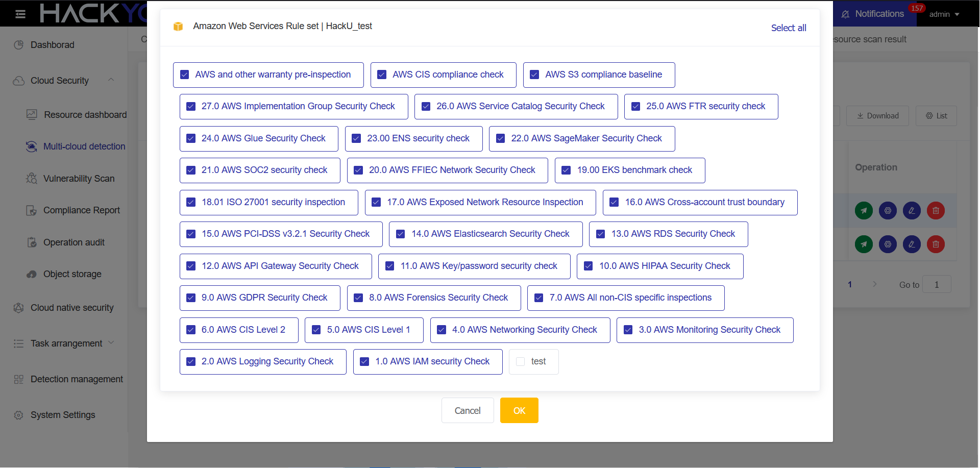Uncheck 27.0 AWS Implementation Group Security Check
This screenshot has height=468, width=980.
click(191, 106)
